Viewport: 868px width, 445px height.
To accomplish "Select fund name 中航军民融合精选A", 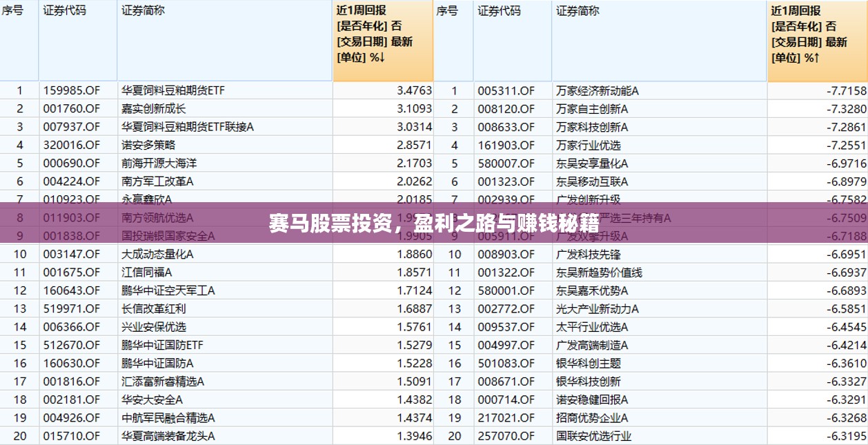I will pyautogui.click(x=168, y=418).
